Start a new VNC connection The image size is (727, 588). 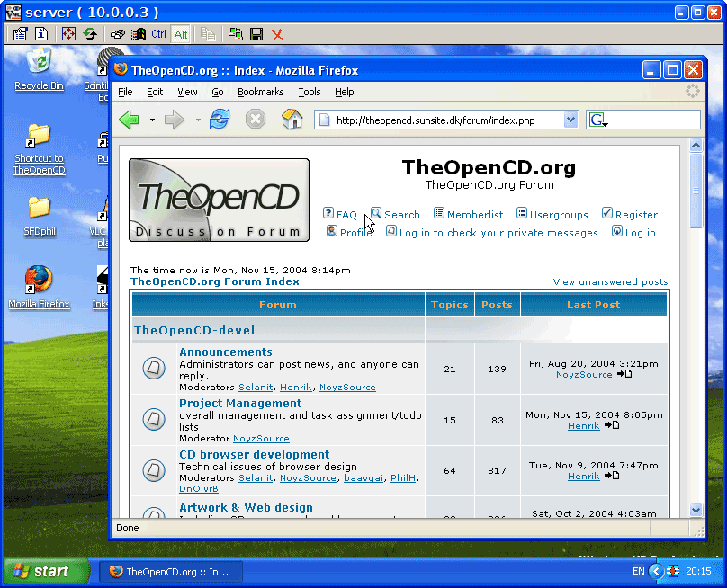tap(236, 34)
